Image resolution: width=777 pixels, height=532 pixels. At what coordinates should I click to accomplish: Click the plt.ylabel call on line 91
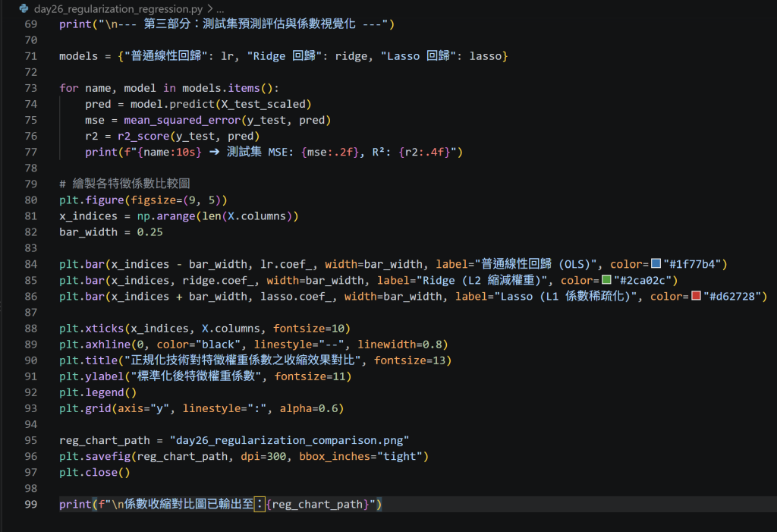point(92,376)
